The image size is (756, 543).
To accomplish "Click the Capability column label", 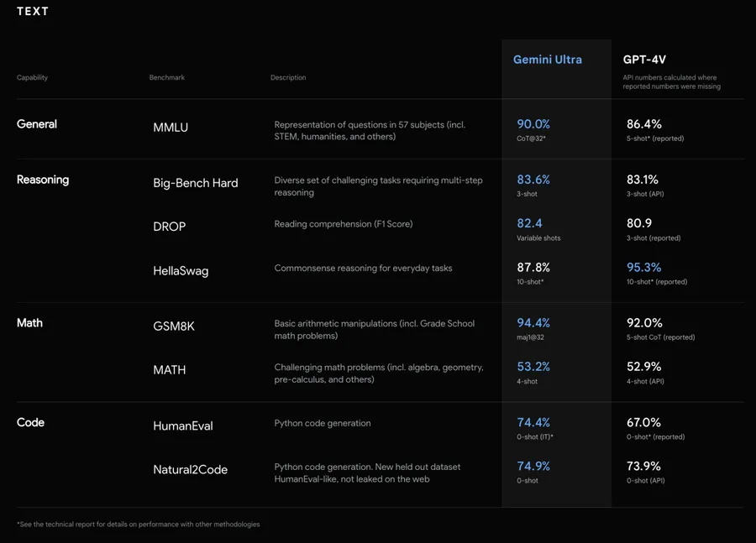I will click(32, 77).
